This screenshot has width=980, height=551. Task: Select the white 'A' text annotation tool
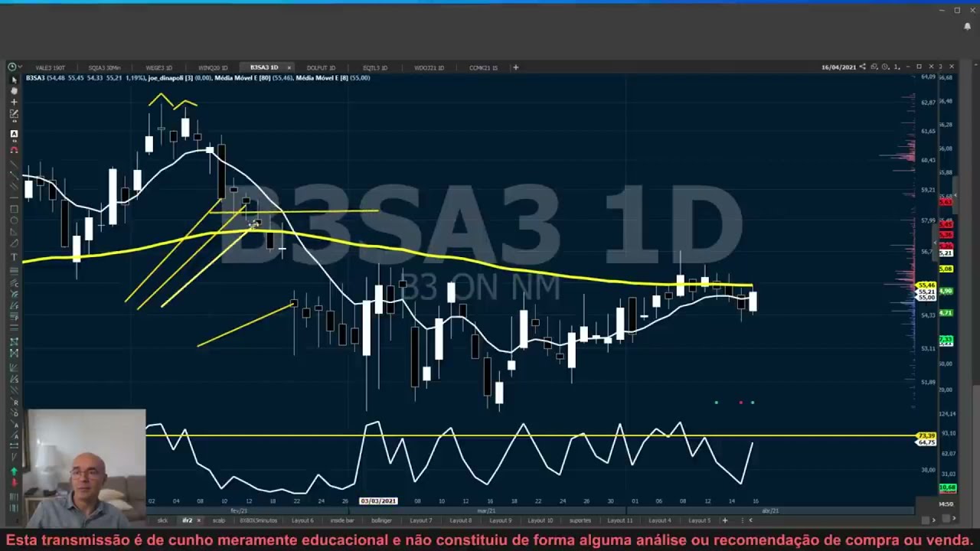[14, 134]
